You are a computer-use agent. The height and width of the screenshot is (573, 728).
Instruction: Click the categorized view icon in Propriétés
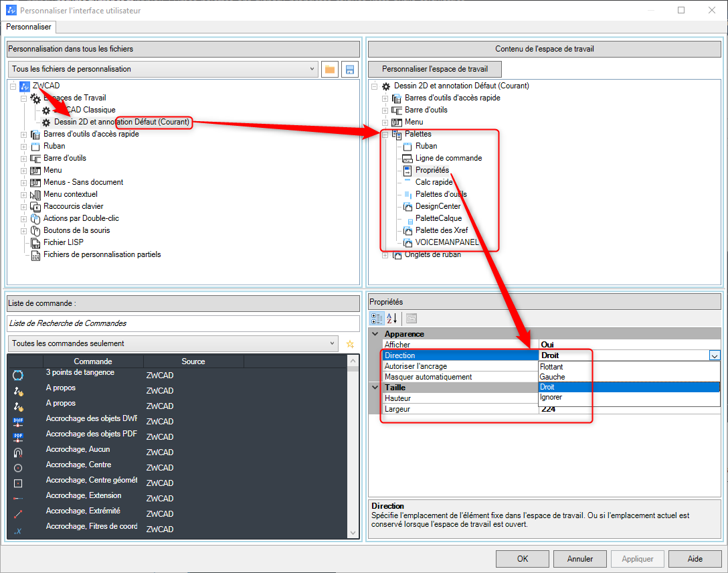point(377,318)
